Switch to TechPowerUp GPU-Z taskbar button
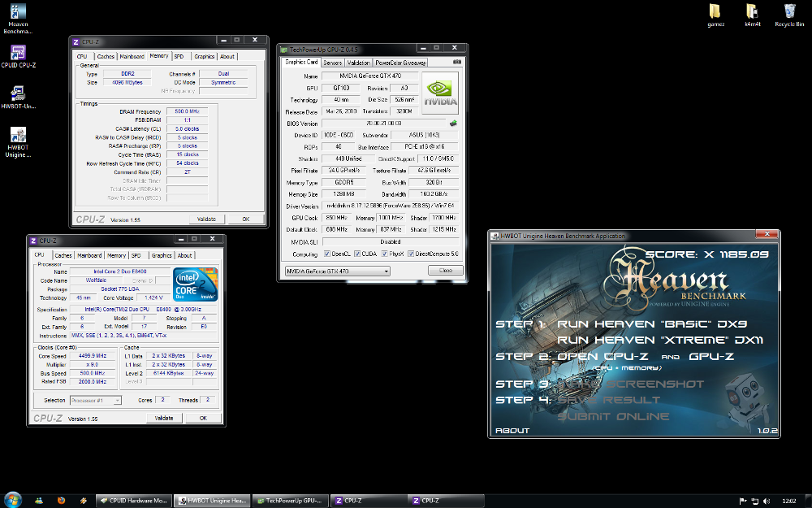812x508 pixels. (x=290, y=501)
